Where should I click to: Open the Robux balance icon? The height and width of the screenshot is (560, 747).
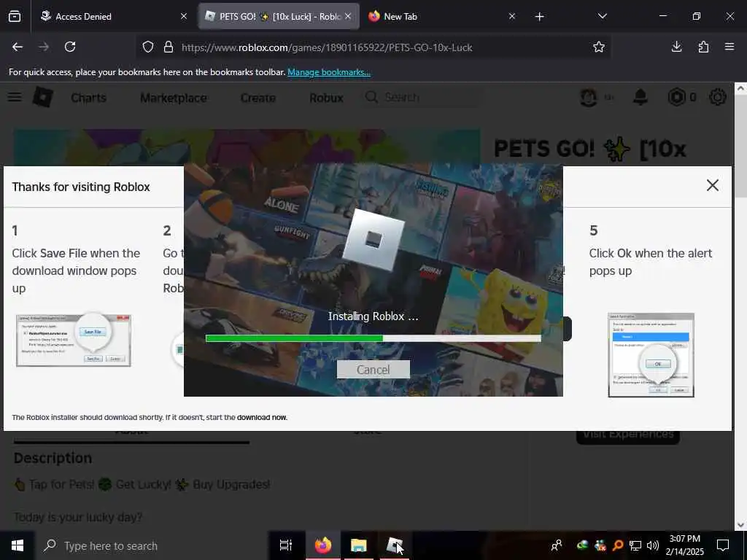click(x=676, y=97)
